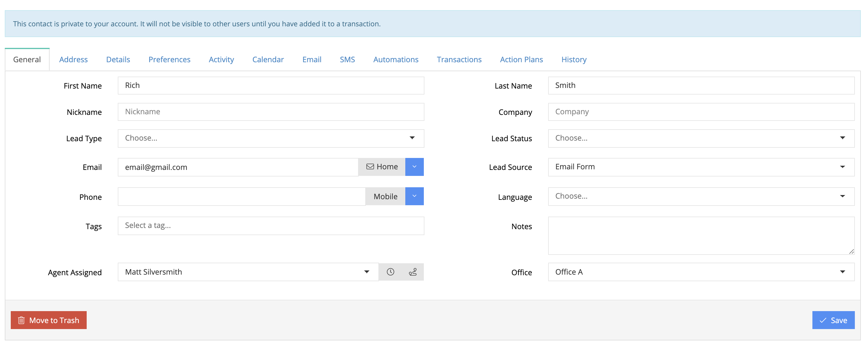Screen dimensions: 868x350
Task: Click the clock icon beside Agent Assigned
Action: 390,272
